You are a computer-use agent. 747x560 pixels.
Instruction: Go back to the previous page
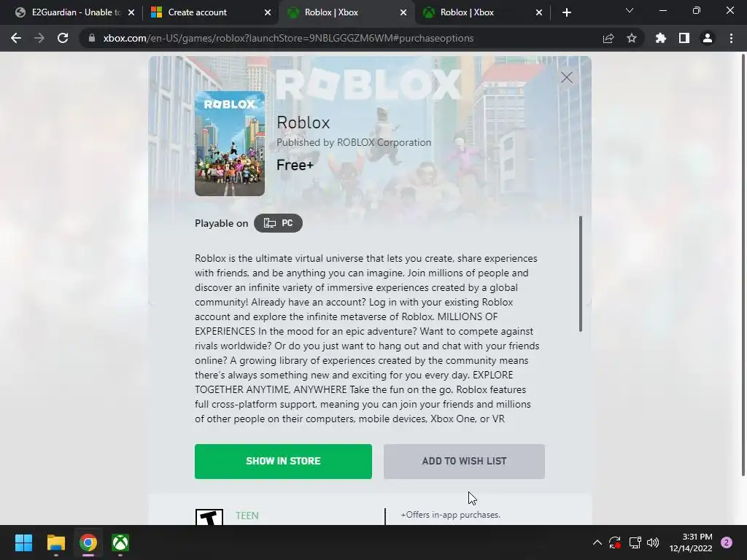pyautogui.click(x=16, y=38)
